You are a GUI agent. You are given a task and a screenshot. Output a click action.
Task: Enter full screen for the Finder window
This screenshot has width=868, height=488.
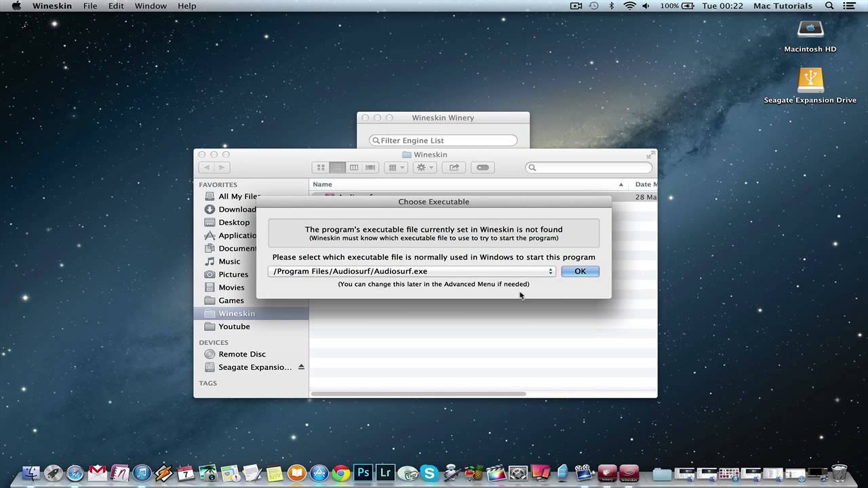point(651,155)
